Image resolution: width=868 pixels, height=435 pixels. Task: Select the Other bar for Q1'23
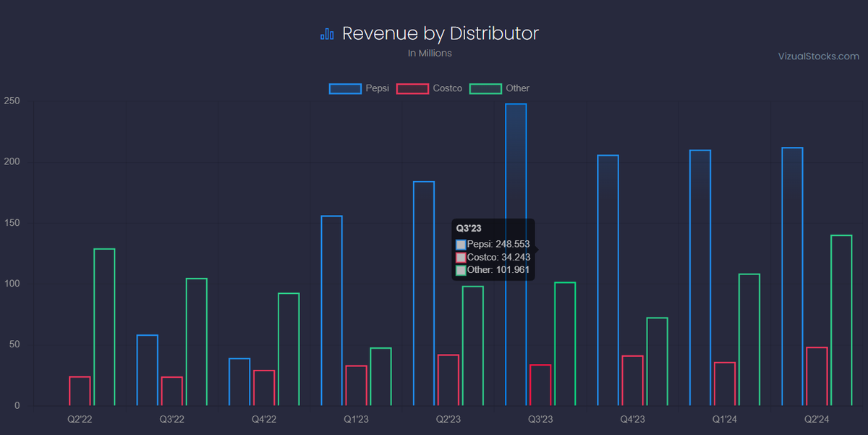click(380, 377)
